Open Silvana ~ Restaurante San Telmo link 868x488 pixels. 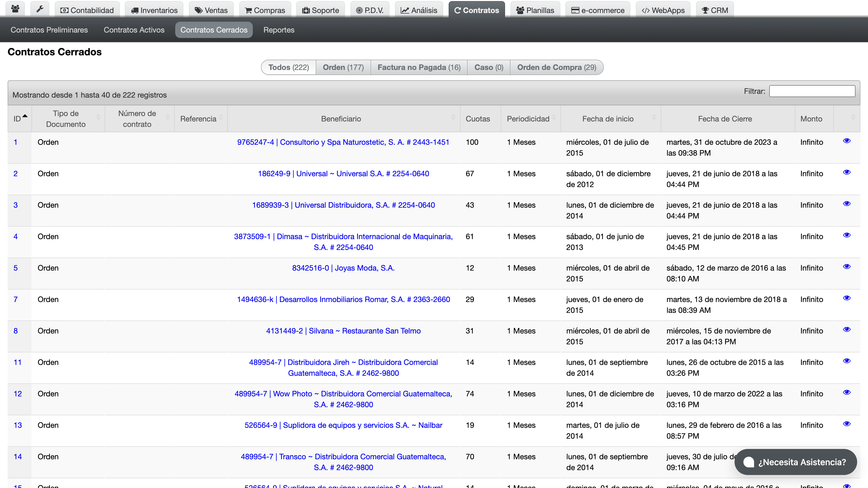[x=343, y=331]
